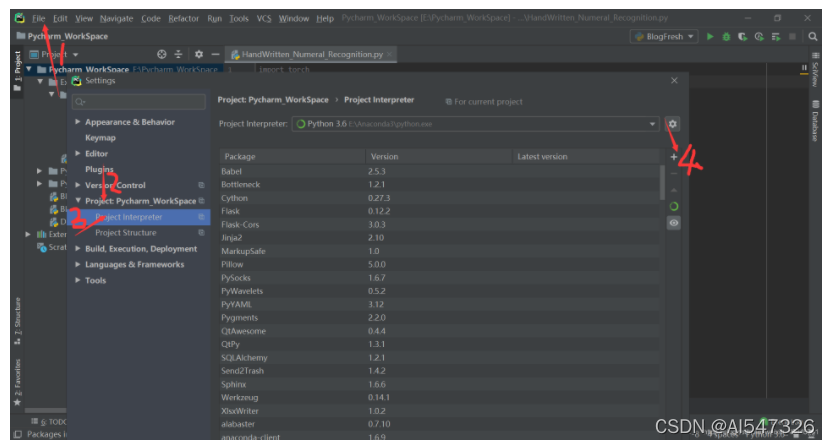Select the Cython package row
The width and height of the screenshot is (831, 444).
coord(439,198)
